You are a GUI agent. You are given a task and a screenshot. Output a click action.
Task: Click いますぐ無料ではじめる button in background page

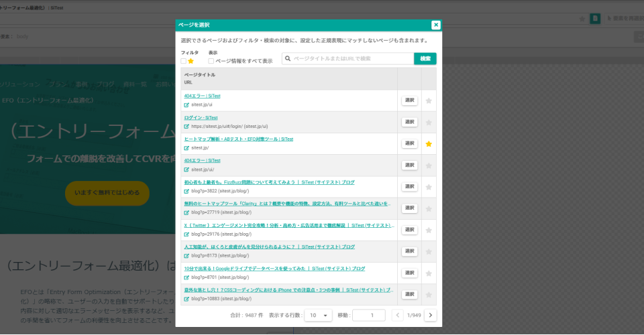107,193
